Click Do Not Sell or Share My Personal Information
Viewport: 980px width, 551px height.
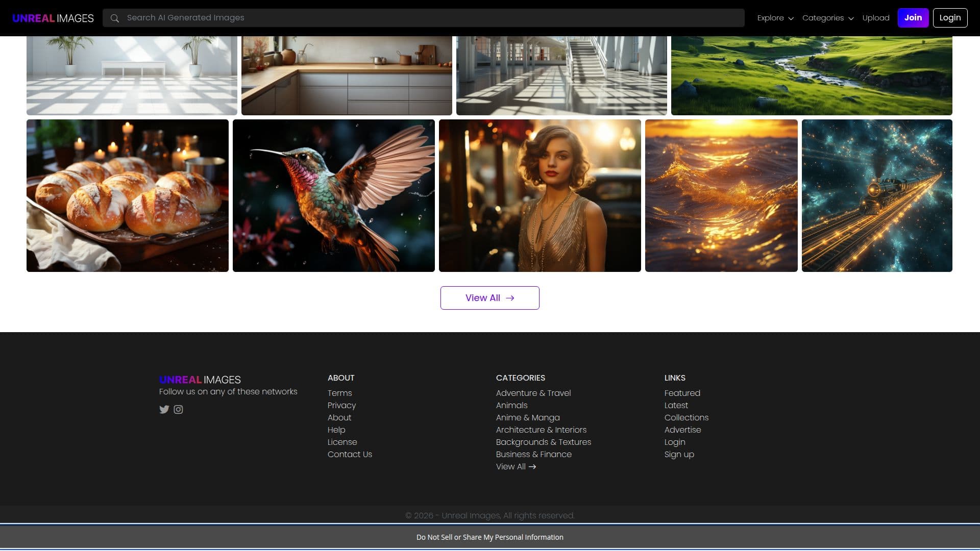(x=490, y=537)
